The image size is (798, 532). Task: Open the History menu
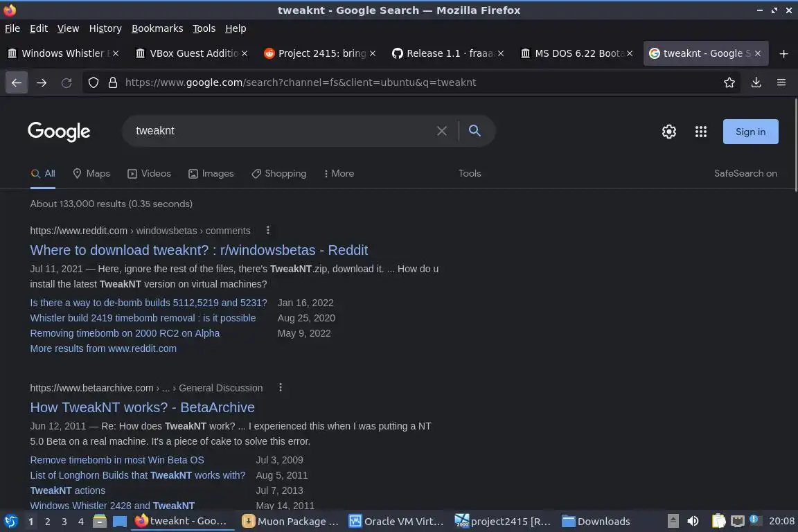click(105, 28)
